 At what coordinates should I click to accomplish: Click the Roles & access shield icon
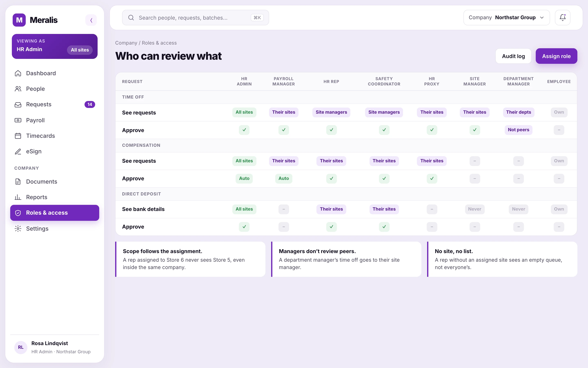coord(18,213)
